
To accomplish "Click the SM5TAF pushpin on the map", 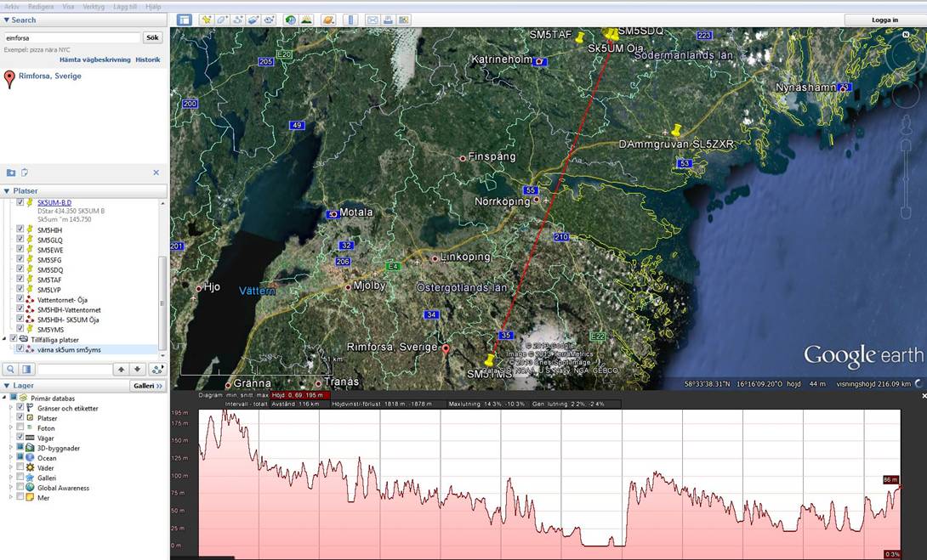I will click(x=580, y=37).
